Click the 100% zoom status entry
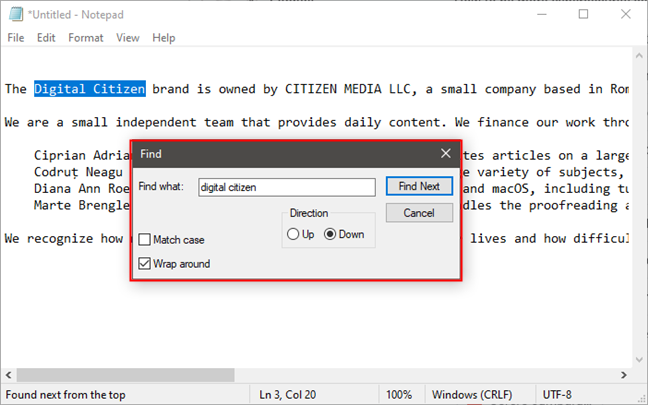Viewport: 648px width, 405px height. [x=399, y=395]
